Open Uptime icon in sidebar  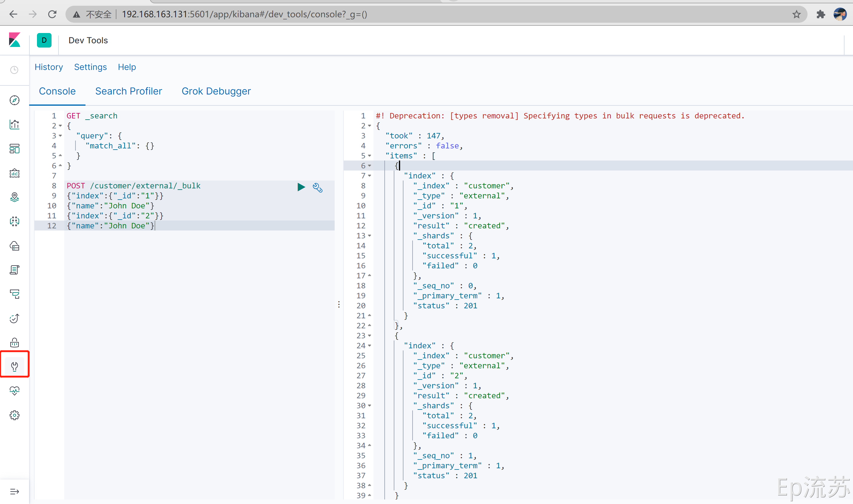(14, 319)
